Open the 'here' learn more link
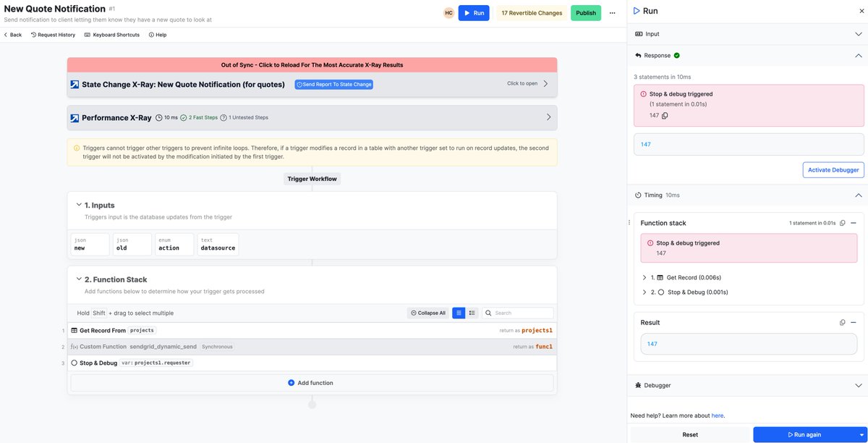The height and width of the screenshot is (443, 868). (x=717, y=415)
